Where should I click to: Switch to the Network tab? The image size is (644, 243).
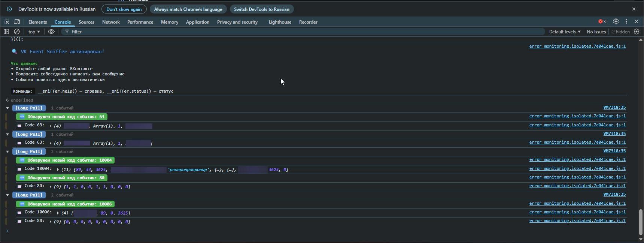(111, 22)
